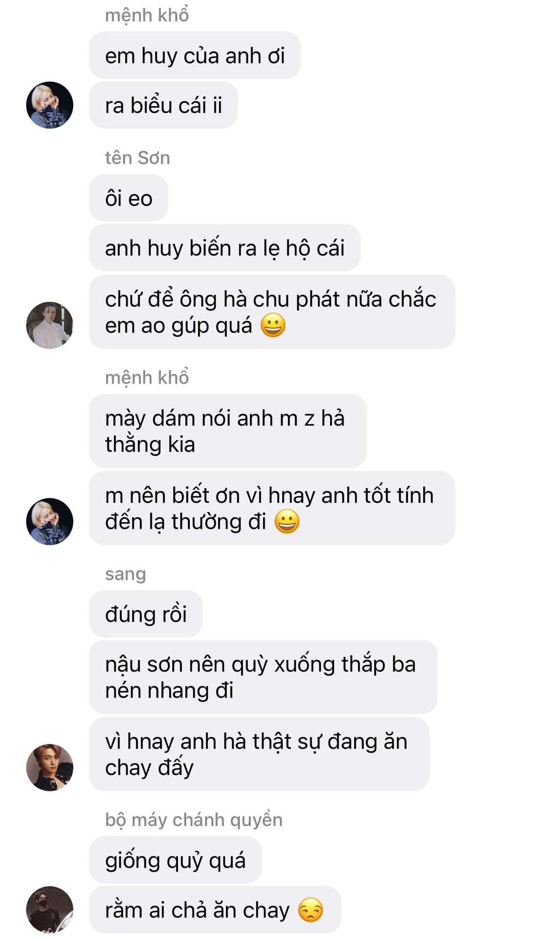
Task: Tap the 'giống quỷ quá' bubble
Action: click(x=175, y=860)
